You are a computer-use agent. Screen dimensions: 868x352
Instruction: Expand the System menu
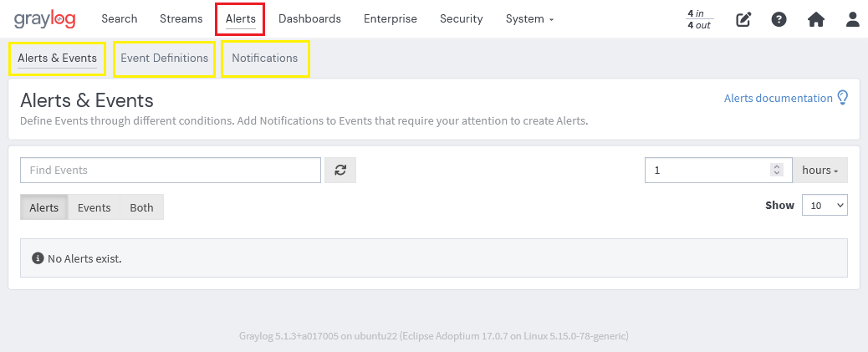(529, 19)
